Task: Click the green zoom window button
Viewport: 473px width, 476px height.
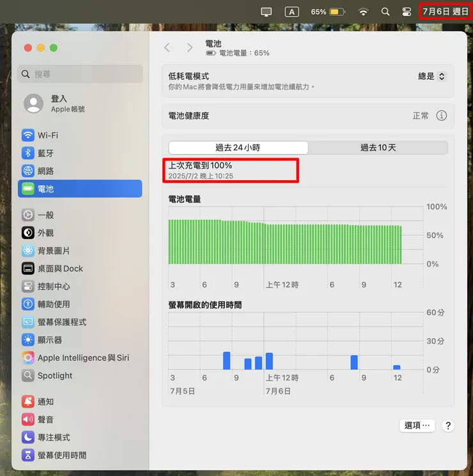Action: [54, 48]
